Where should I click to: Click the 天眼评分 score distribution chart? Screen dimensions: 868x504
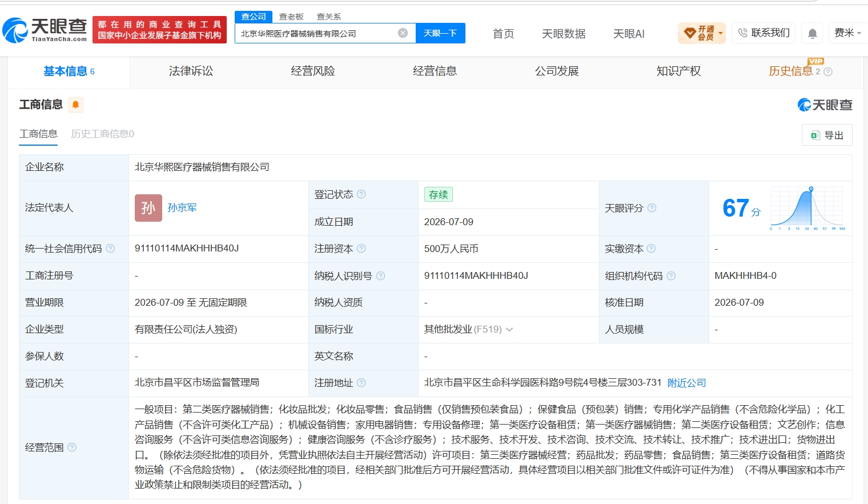click(x=808, y=208)
